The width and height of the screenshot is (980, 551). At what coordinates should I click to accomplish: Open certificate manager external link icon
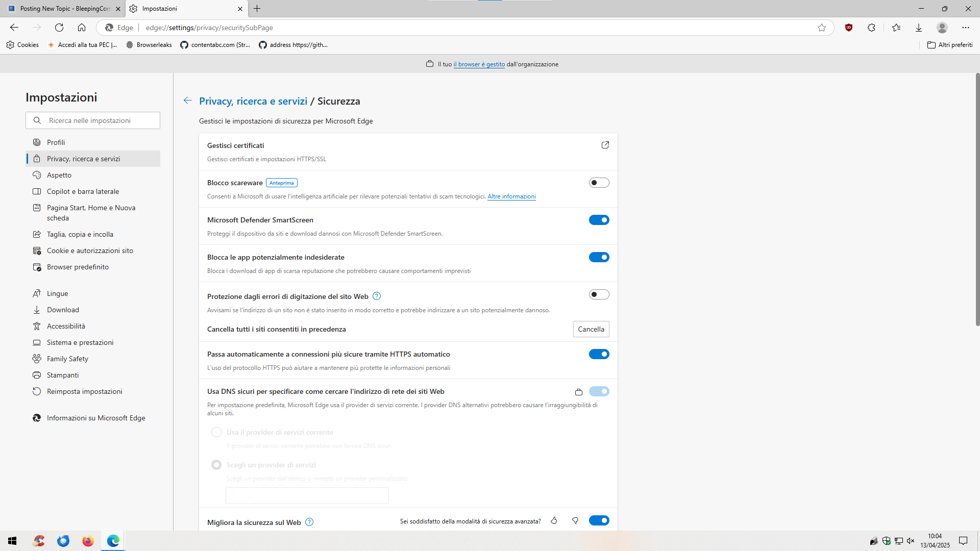click(605, 145)
